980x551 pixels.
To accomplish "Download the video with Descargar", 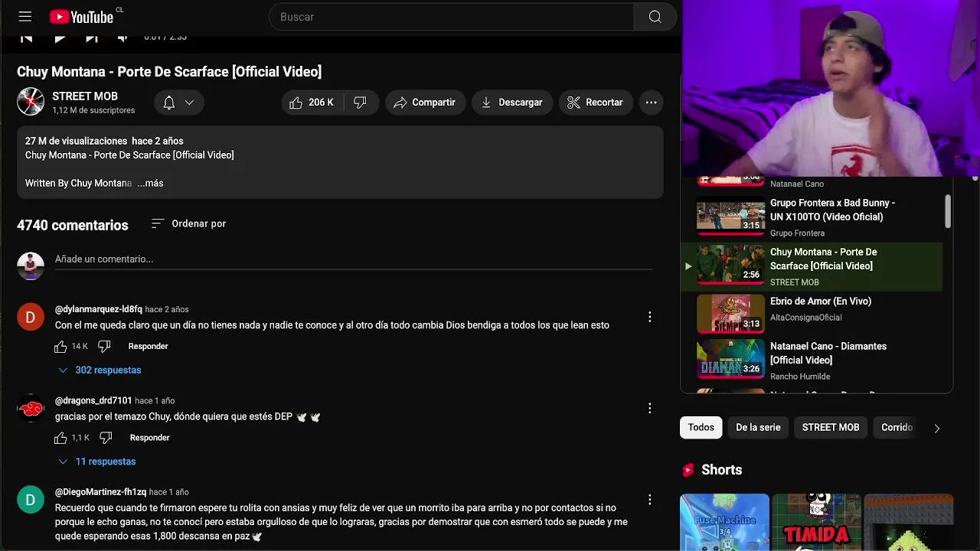I will pos(512,103).
